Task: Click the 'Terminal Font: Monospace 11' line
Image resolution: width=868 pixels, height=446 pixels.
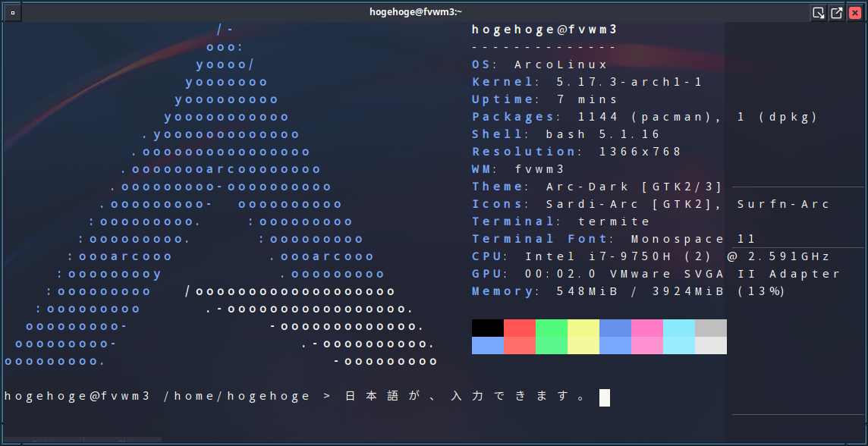Action: click(613, 239)
